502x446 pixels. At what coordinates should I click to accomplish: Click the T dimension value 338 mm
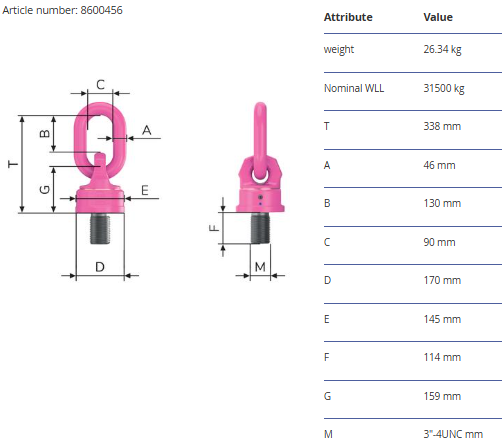pyautogui.click(x=442, y=126)
